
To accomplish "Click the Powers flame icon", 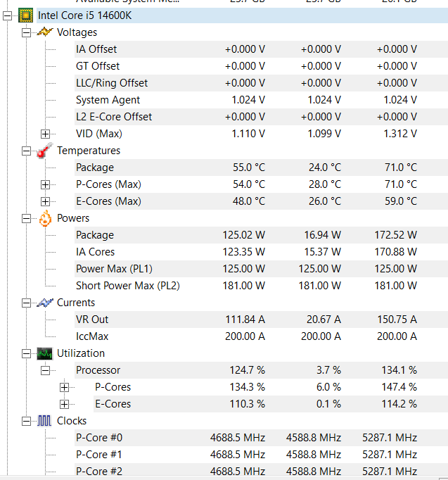I will tap(45, 218).
